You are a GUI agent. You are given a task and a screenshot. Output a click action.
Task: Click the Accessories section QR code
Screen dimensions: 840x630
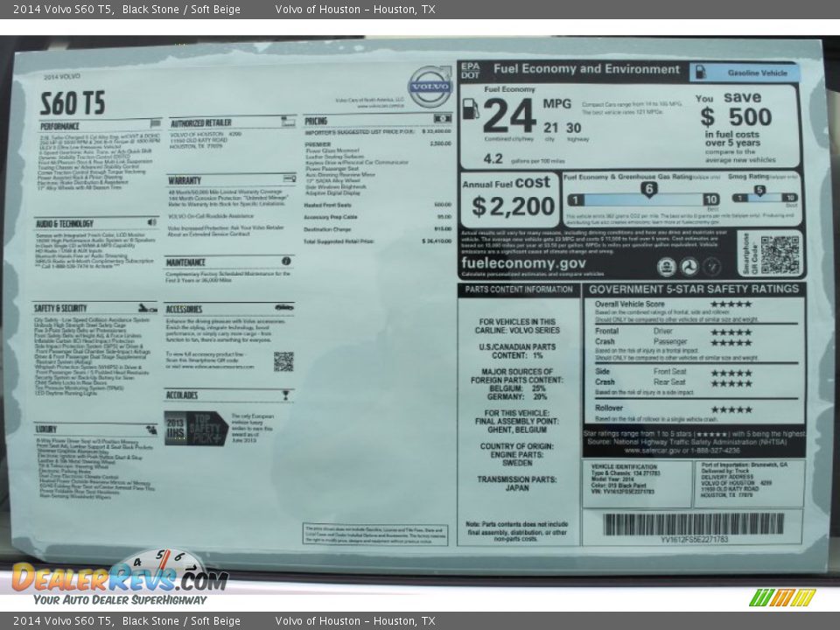pos(283,361)
